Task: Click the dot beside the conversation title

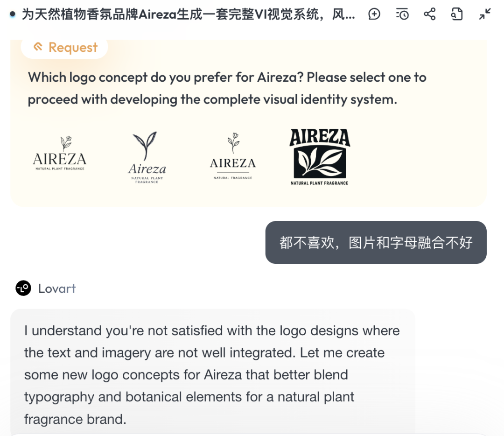Action: pos(13,14)
